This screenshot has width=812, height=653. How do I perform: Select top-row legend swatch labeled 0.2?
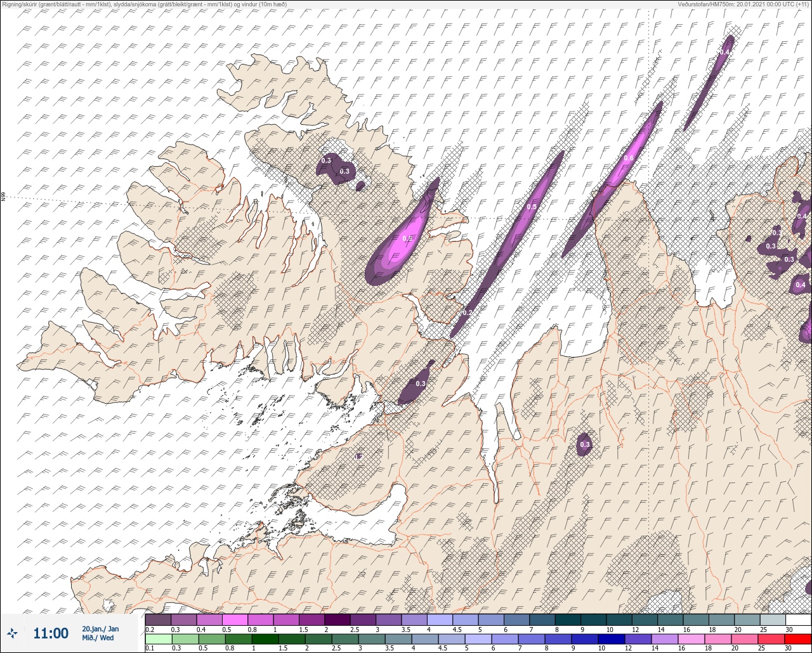point(158,619)
